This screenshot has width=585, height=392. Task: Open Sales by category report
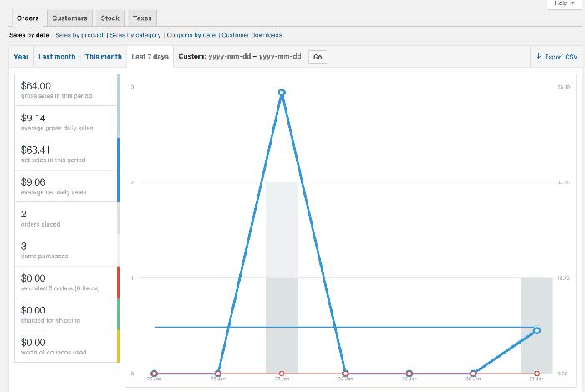point(138,35)
